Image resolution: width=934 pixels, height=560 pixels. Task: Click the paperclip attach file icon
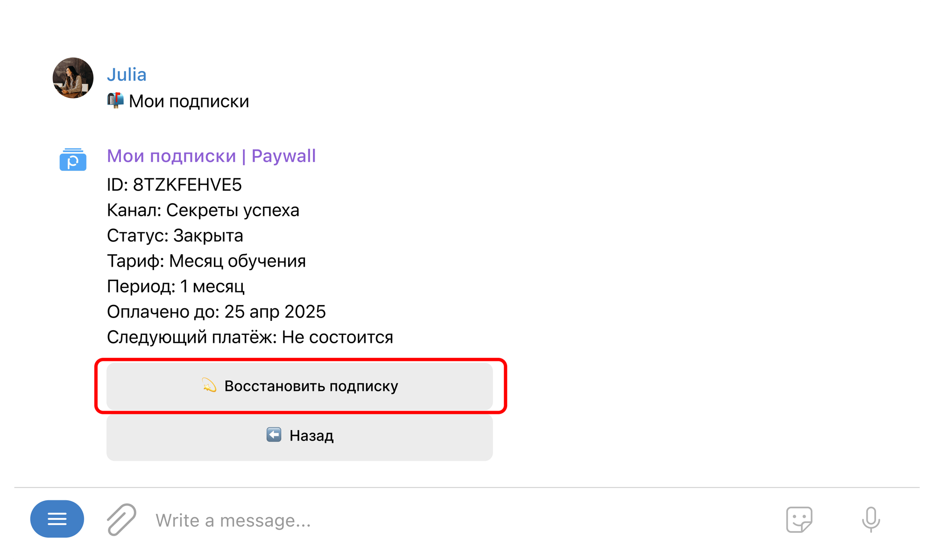(x=121, y=519)
